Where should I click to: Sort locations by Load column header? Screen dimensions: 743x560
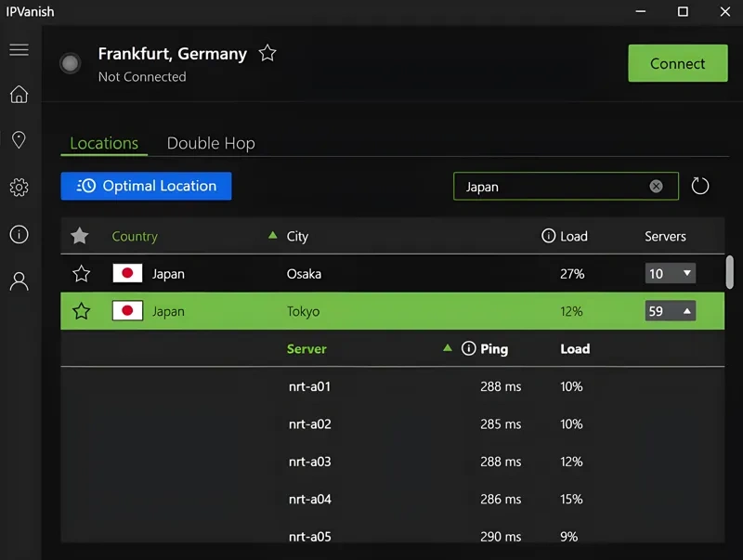point(574,236)
